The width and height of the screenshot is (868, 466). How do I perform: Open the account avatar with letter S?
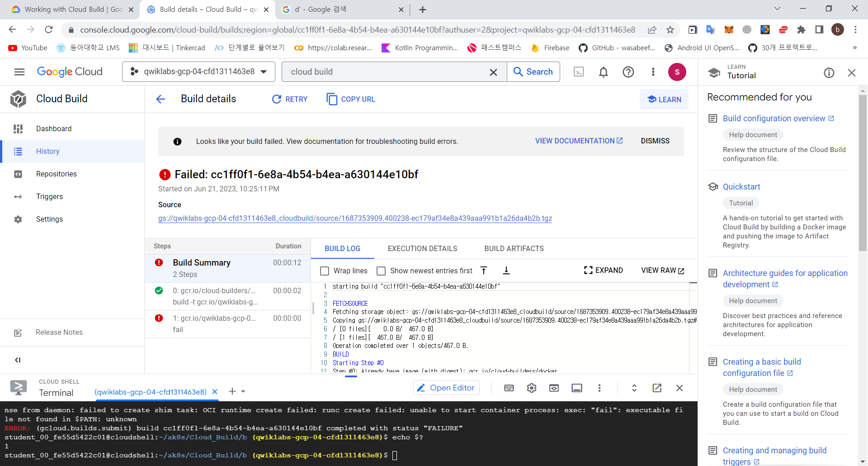click(x=677, y=72)
